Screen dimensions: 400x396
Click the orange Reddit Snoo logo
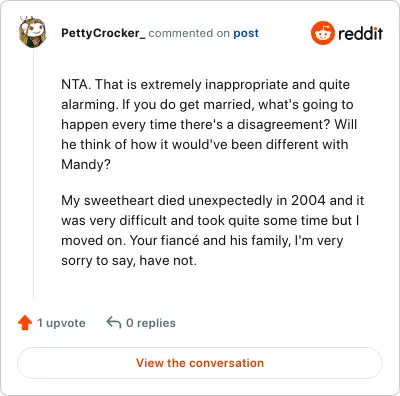coord(322,33)
